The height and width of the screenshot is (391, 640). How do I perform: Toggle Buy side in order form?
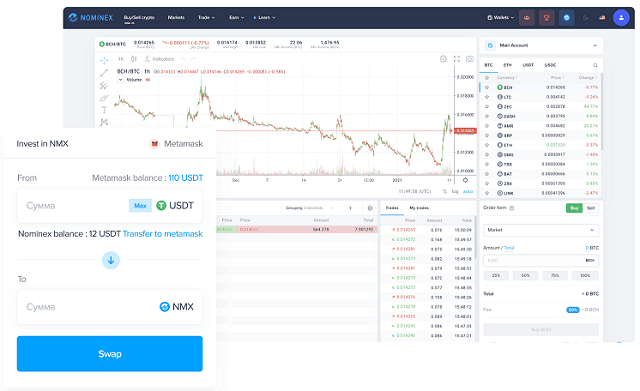click(x=574, y=208)
